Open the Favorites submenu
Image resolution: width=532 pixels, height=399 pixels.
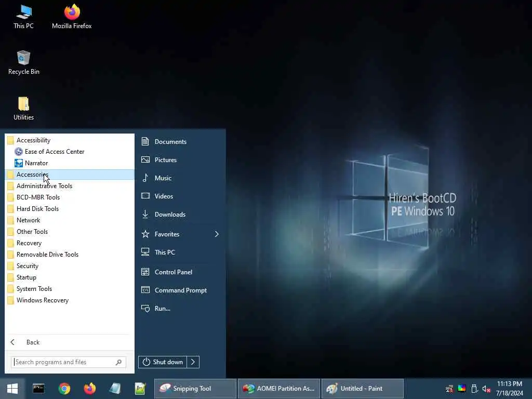pyautogui.click(x=180, y=234)
